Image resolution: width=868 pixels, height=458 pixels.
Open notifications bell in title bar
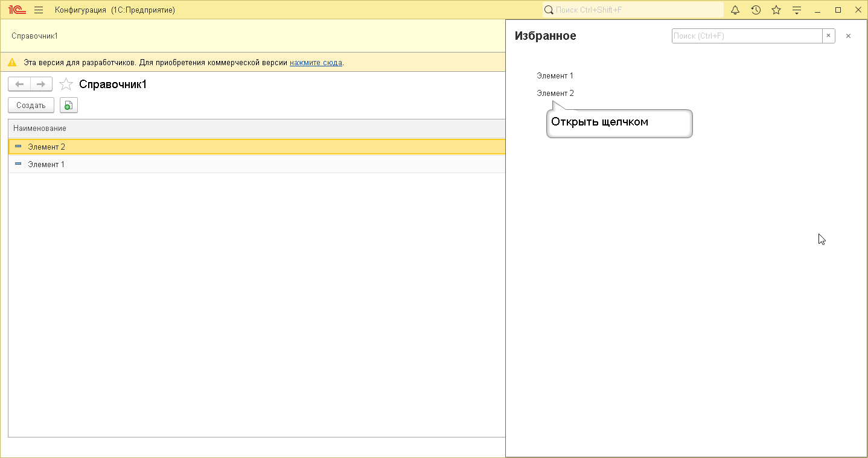735,10
